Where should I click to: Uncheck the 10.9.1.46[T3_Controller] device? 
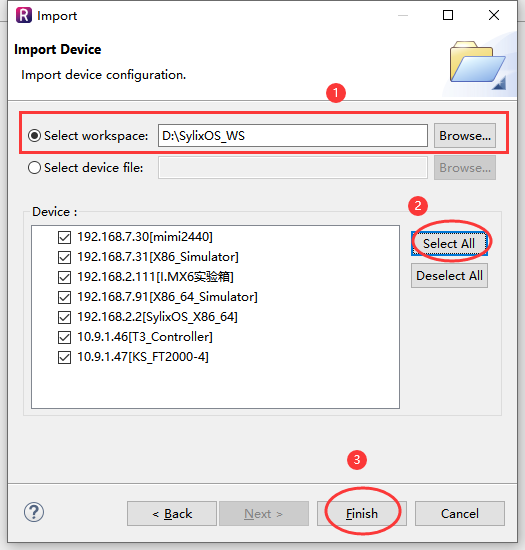[x=65, y=337]
